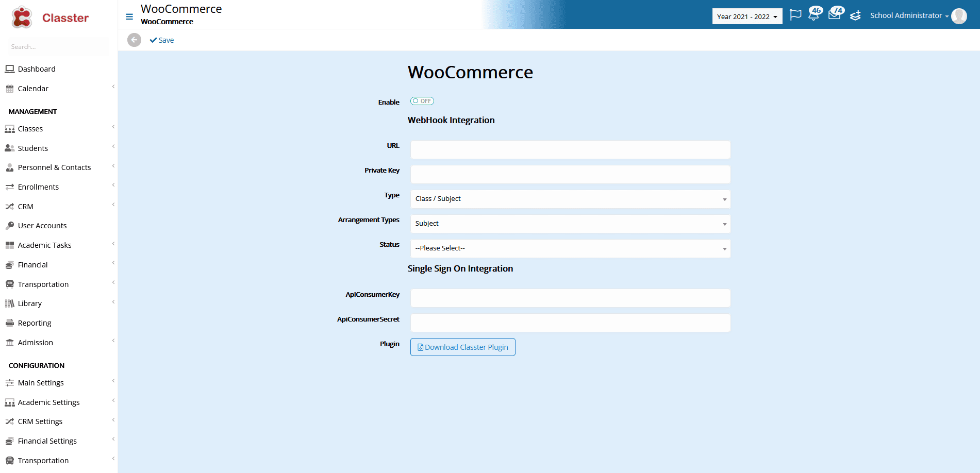This screenshot has width=980, height=473.
Task: Click Download Classter Plugin button
Action: point(462,347)
